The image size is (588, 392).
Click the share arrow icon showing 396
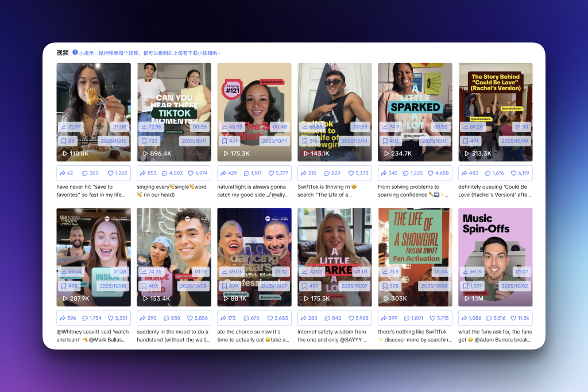click(63, 318)
